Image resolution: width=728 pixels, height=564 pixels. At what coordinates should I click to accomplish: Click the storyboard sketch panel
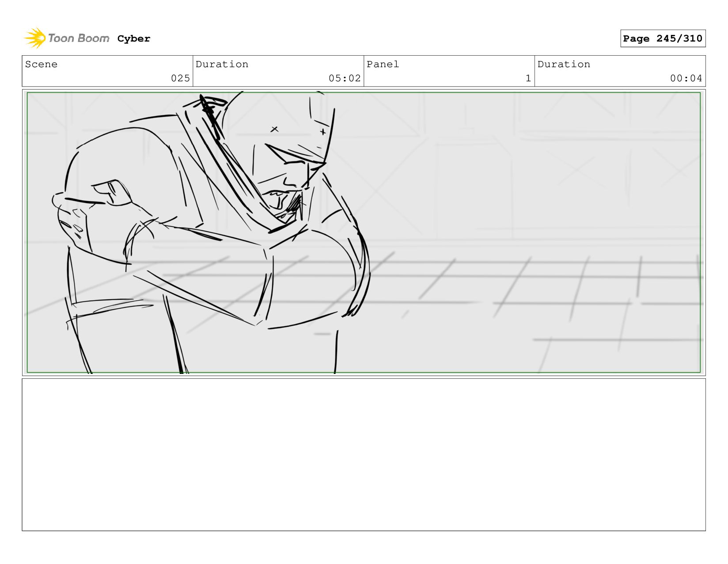click(364, 232)
